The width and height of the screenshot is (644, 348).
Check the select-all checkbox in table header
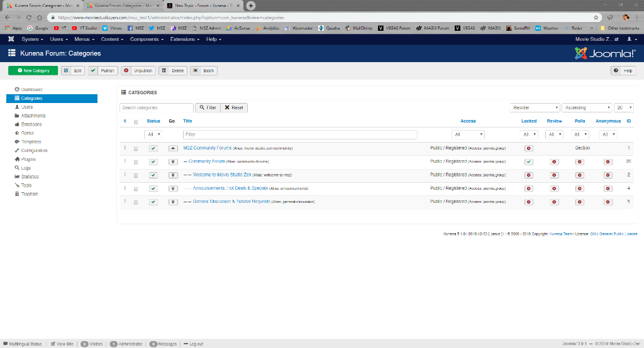pyautogui.click(x=135, y=121)
